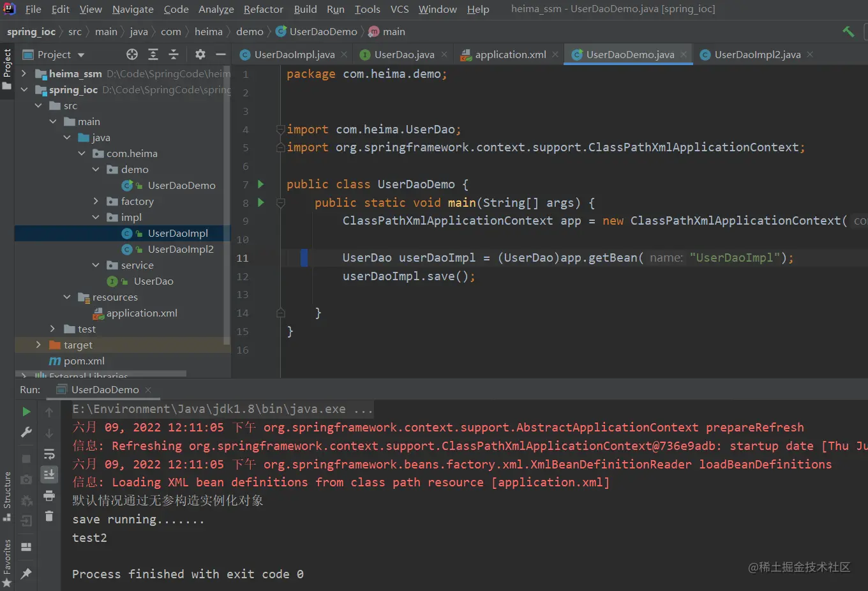Collapse the com.heima package

[82, 153]
